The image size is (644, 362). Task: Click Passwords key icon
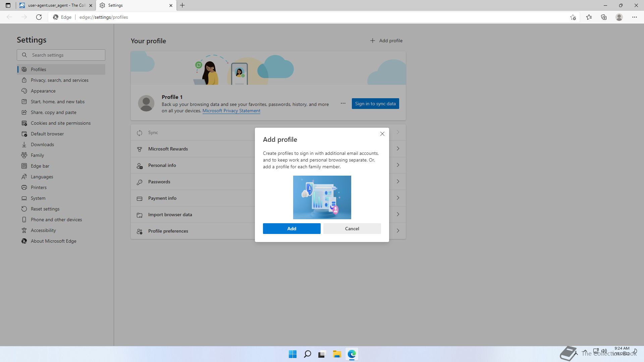tap(140, 182)
